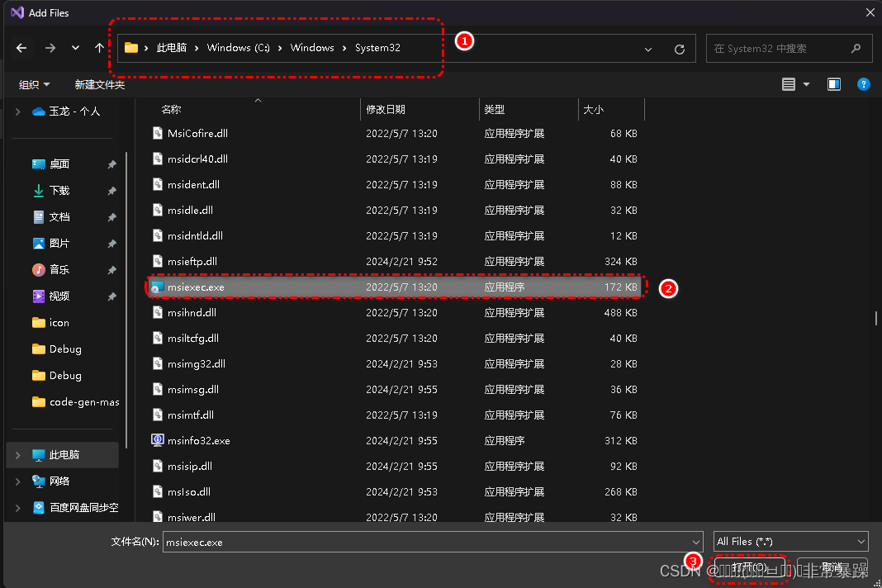This screenshot has width=882, height=588.
Task: Close the Add Files dialog
Action: pyautogui.click(x=870, y=12)
